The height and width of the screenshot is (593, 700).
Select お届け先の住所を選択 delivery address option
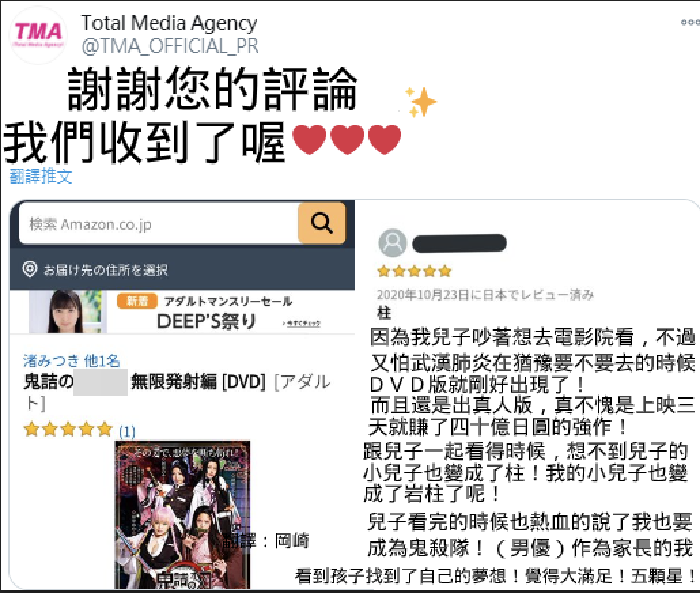(105, 270)
